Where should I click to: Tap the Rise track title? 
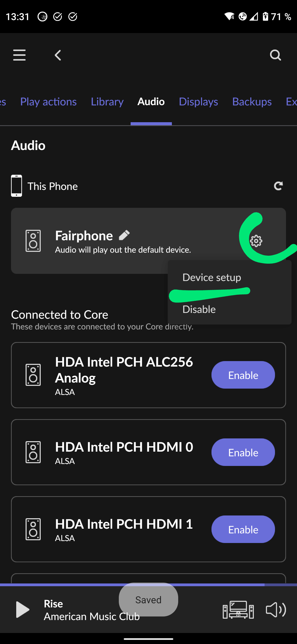(54, 604)
